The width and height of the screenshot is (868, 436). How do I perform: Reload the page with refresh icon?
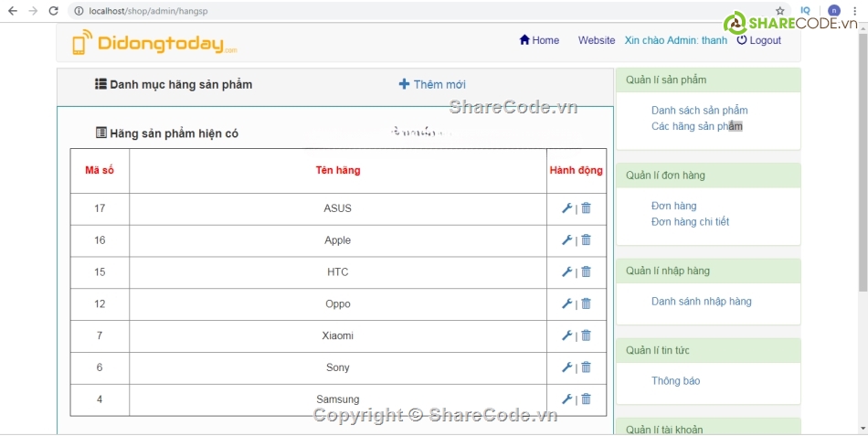pyautogui.click(x=54, y=11)
